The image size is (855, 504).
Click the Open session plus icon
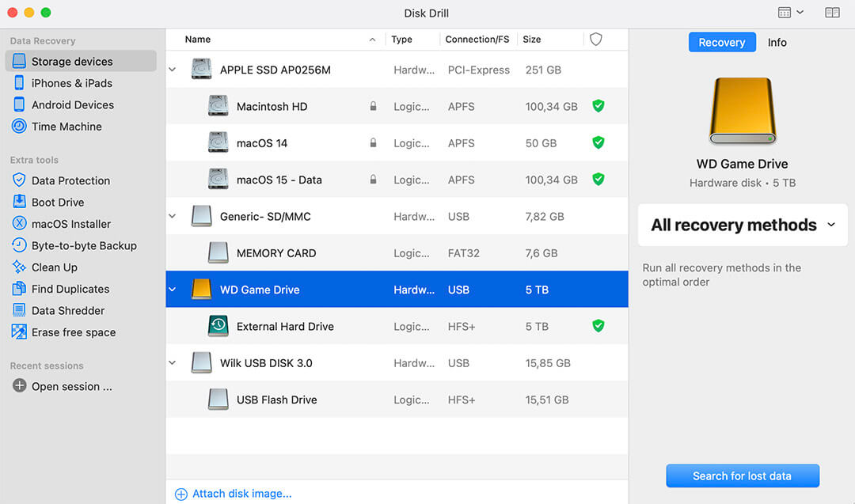coord(19,386)
